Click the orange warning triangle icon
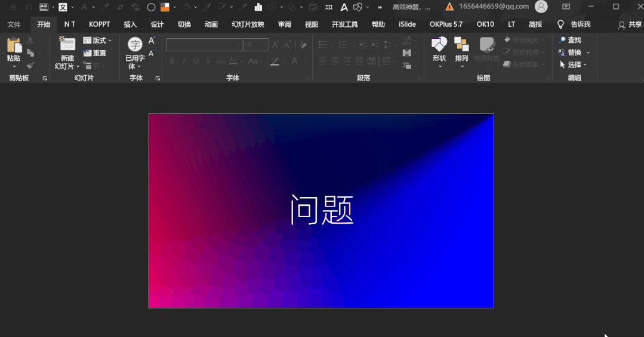The width and height of the screenshot is (644, 337). click(x=449, y=7)
